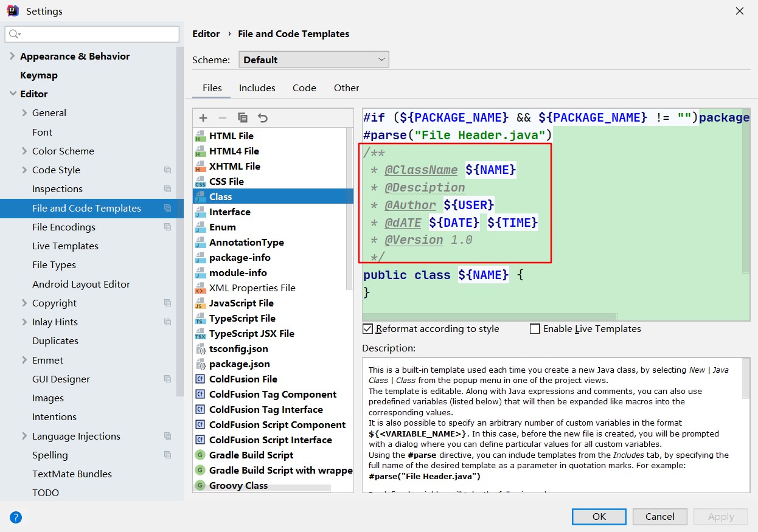Enable Live Templates checkbox
The height and width of the screenshot is (532, 758).
(x=535, y=329)
